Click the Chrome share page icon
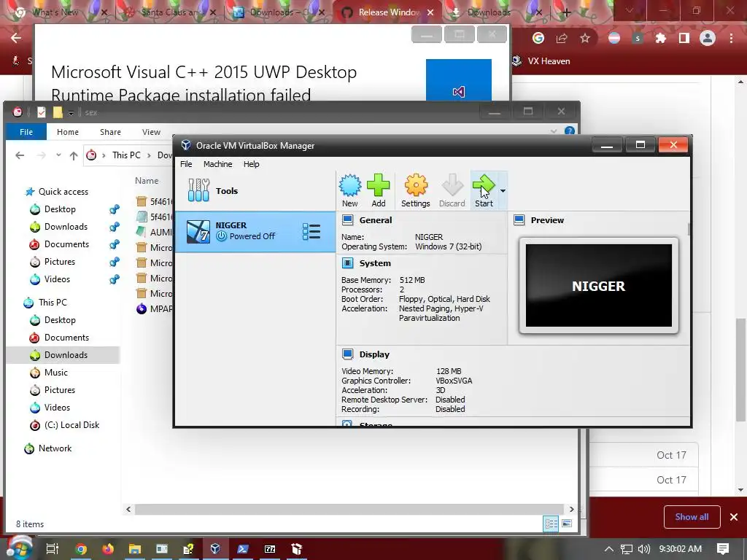 562,38
